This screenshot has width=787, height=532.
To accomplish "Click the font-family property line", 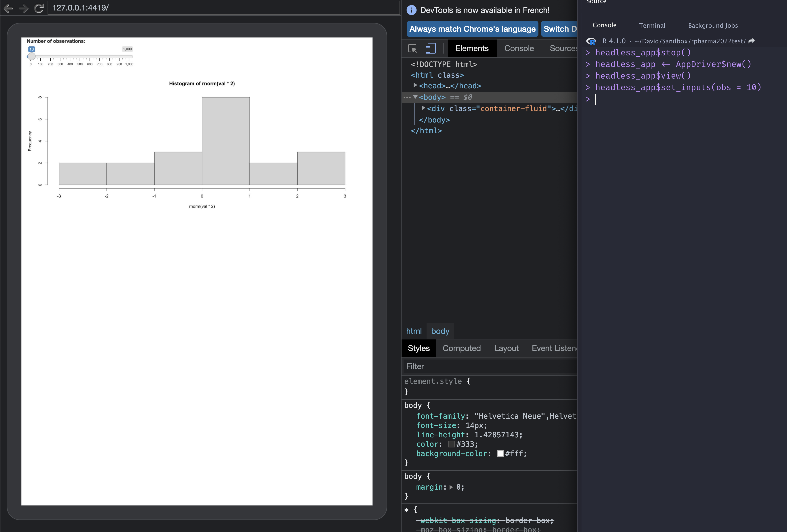I will pyautogui.click(x=496, y=416).
